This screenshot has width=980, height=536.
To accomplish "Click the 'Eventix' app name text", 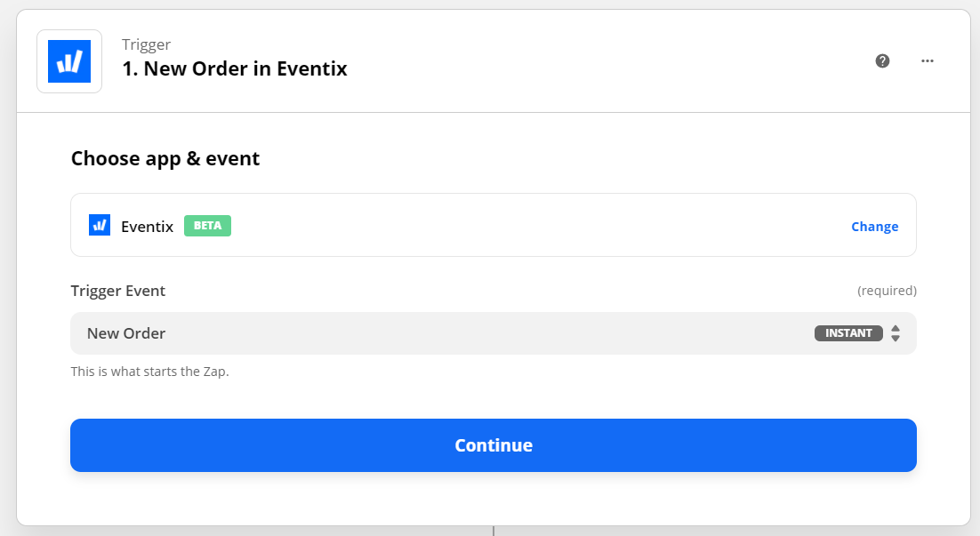I will coord(147,226).
